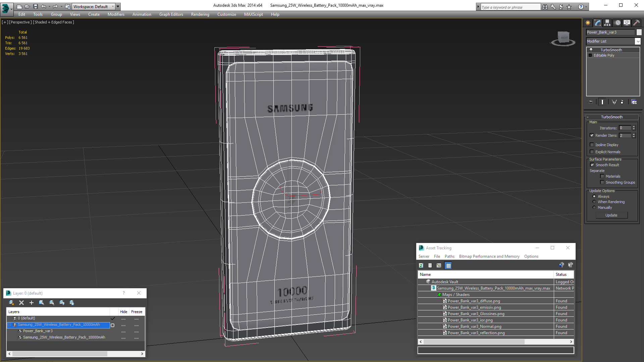Viewport: 644px width, 362px height.
Task: Click Refresh icon in Asset Tracking toolbar
Action: (x=421, y=265)
